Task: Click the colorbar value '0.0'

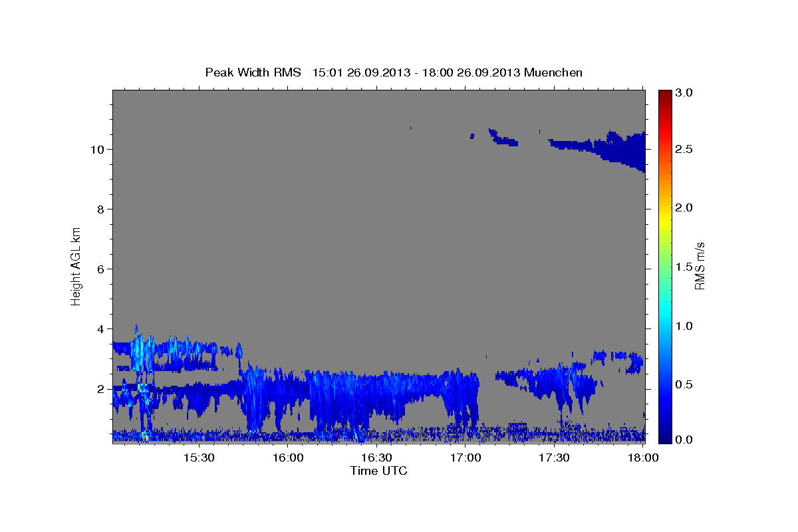Action: tap(686, 440)
